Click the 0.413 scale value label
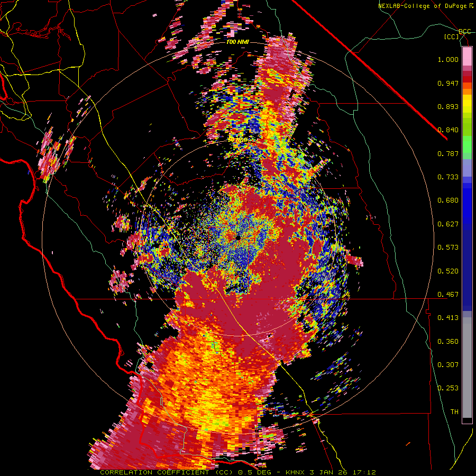 (448, 318)
